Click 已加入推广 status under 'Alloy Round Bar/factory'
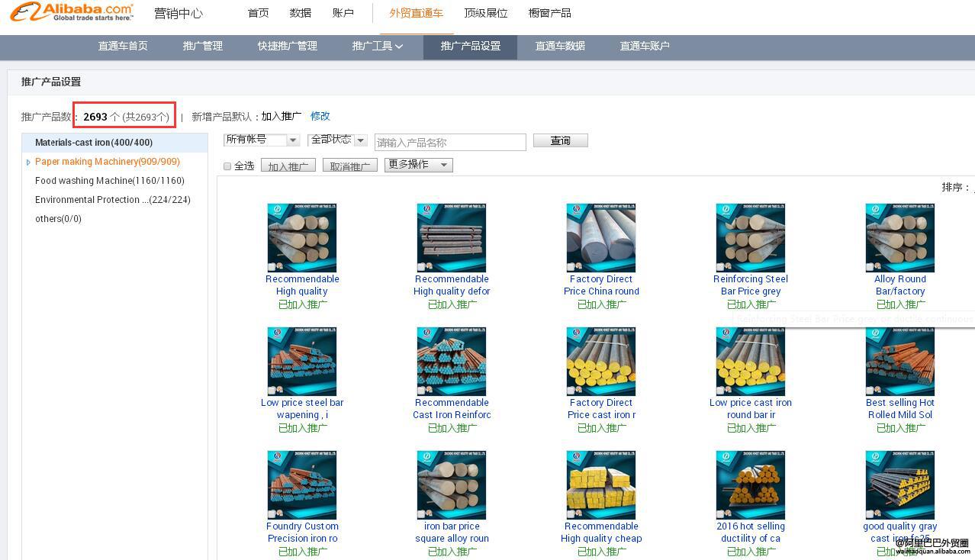The height and width of the screenshot is (560, 975). click(900, 304)
